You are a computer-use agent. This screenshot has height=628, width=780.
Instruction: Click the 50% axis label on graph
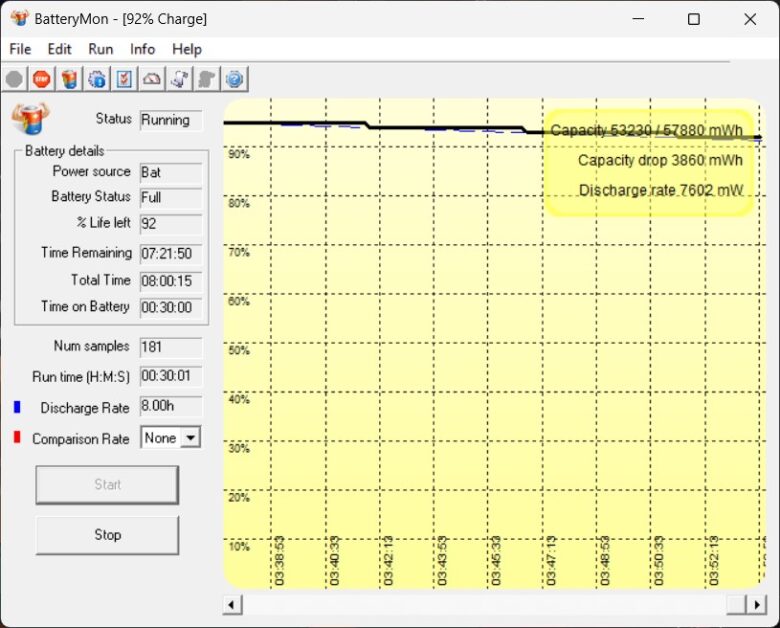(x=239, y=350)
